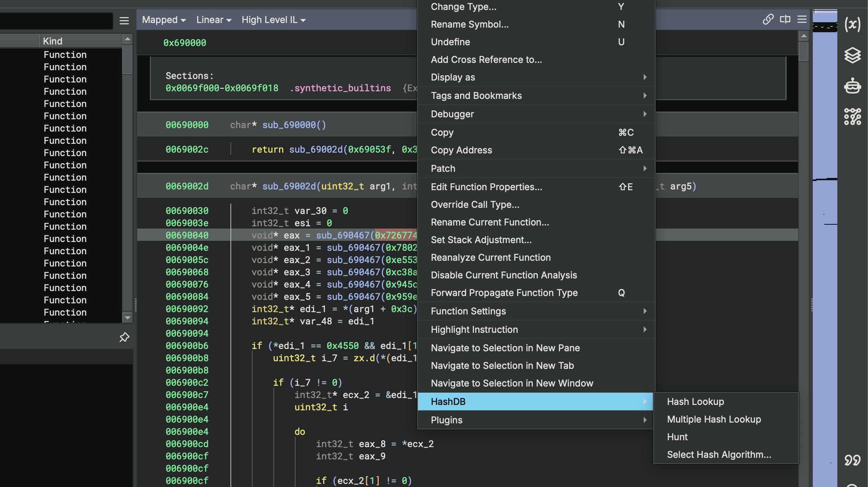Click the code view scroll-up arrow
868x487 pixels.
[804, 36]
